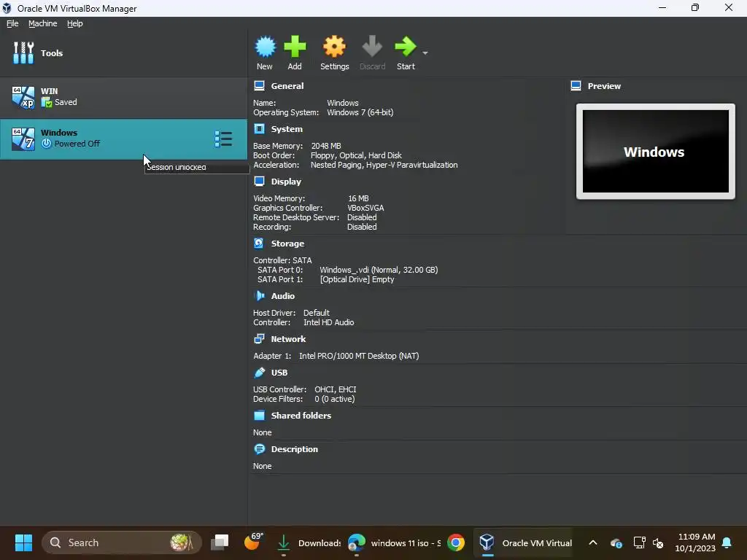
Task: Click the General section monitor icon
Action: pyautogui.click(x=259, y=86)
